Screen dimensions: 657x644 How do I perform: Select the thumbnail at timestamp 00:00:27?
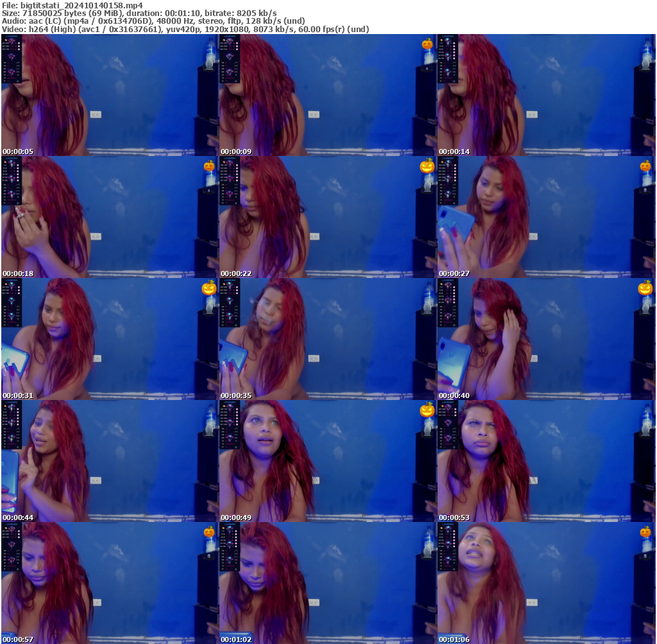(x=546, y=217)
